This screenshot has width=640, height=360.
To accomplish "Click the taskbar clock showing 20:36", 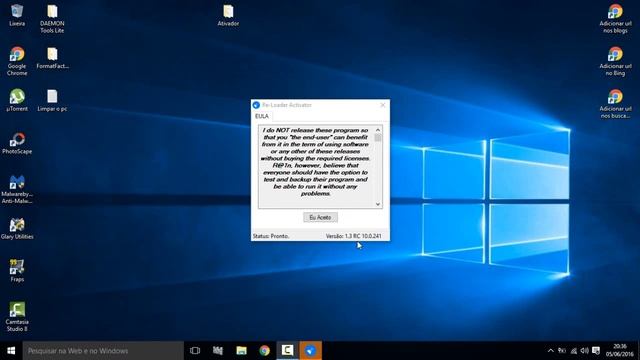I will [x=619, y=351].
